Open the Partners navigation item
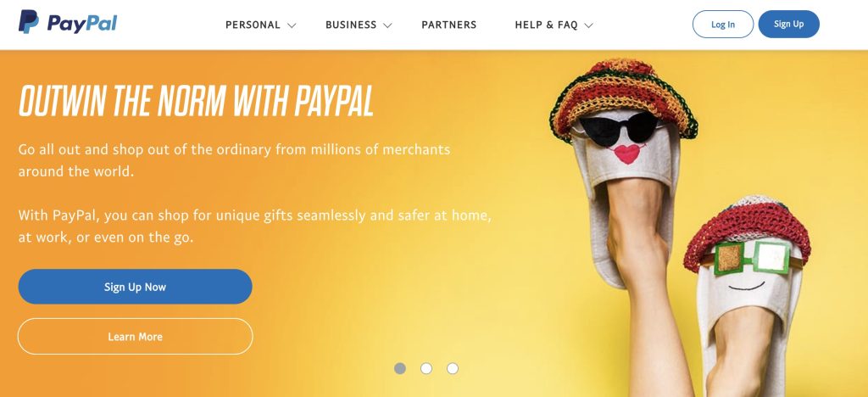Image resolution: width=868 pixels, height=397 pixels. pyautogui.click(x=449, y=25)
